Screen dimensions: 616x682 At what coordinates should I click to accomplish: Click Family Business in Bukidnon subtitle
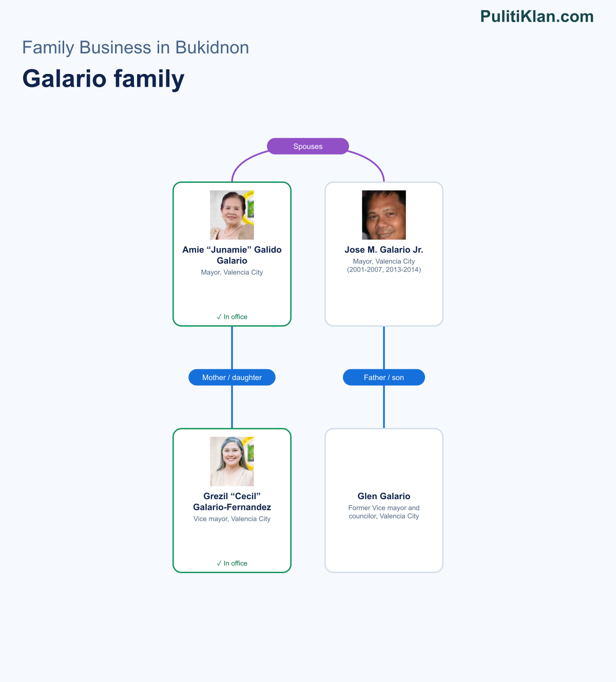(x=136, y=47)
